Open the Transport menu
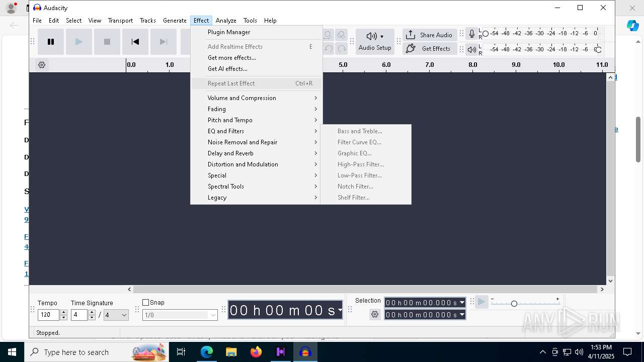Viewport: 644px width, 362px height. tap(121, 21)
